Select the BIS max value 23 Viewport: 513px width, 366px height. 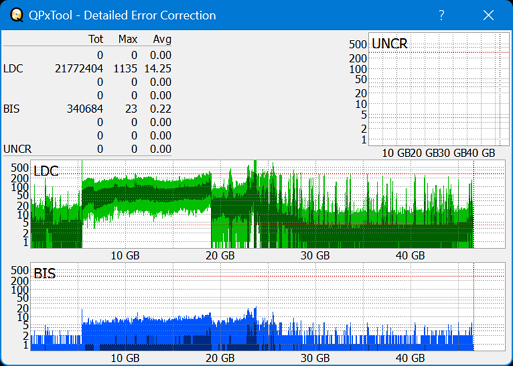131,109
